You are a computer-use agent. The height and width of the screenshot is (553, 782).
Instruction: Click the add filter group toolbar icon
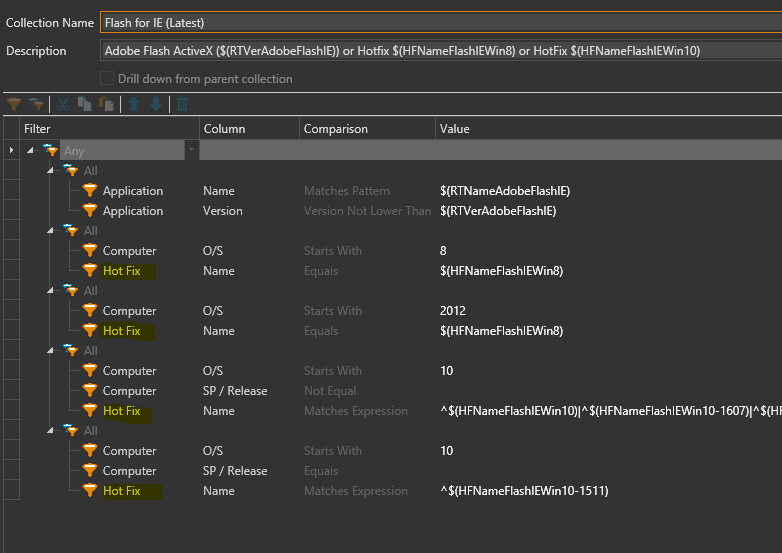tap(36, 104)
